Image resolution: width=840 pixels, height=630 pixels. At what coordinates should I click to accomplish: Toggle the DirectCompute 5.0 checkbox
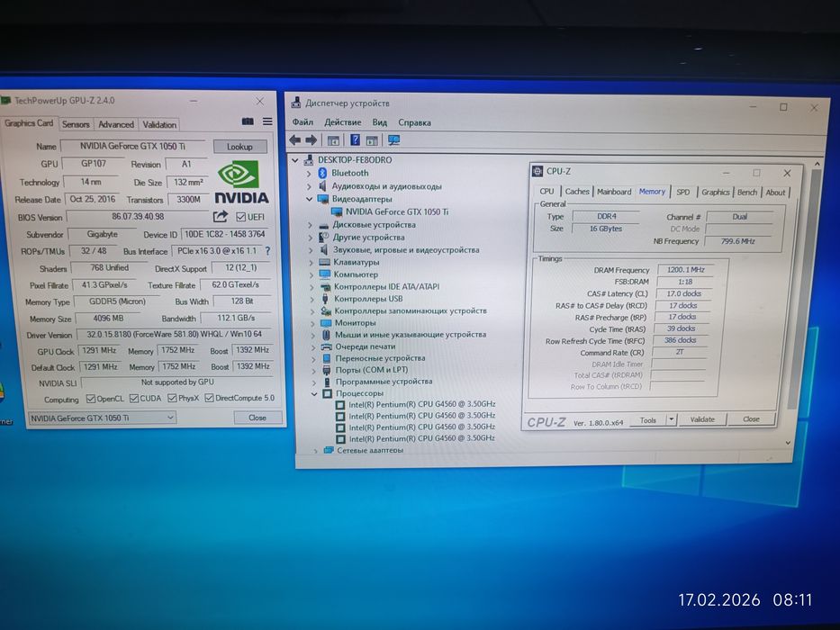click(x=209, y=398)
